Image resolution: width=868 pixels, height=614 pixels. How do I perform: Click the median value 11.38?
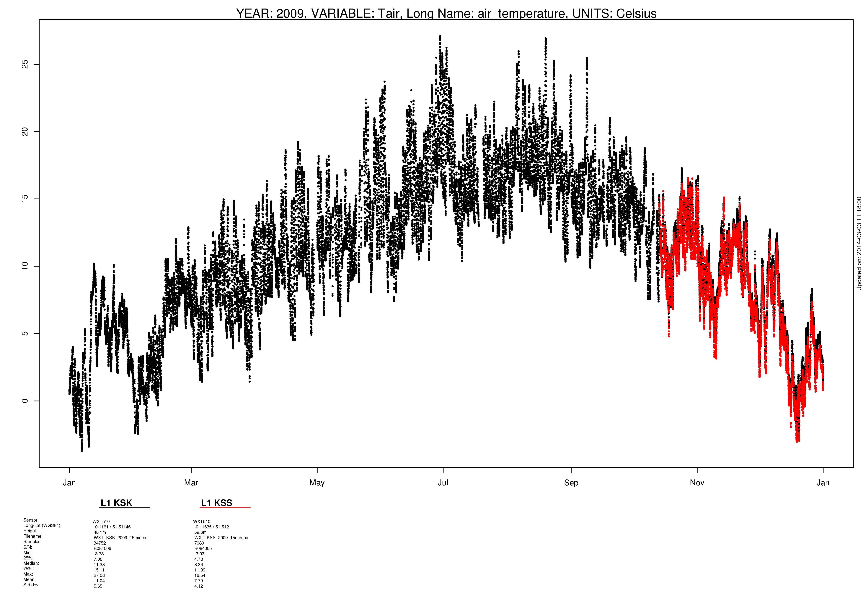click(99, 564)
